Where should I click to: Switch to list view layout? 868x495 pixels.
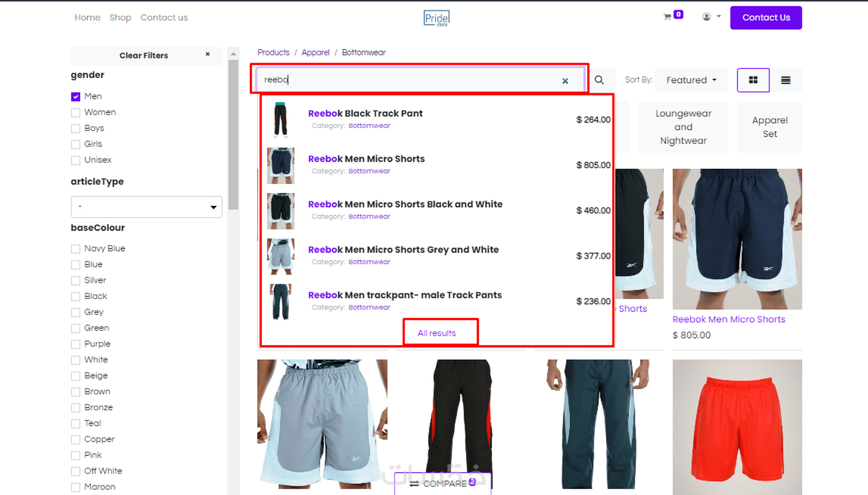pyautogui.click(x=786, y=80)
